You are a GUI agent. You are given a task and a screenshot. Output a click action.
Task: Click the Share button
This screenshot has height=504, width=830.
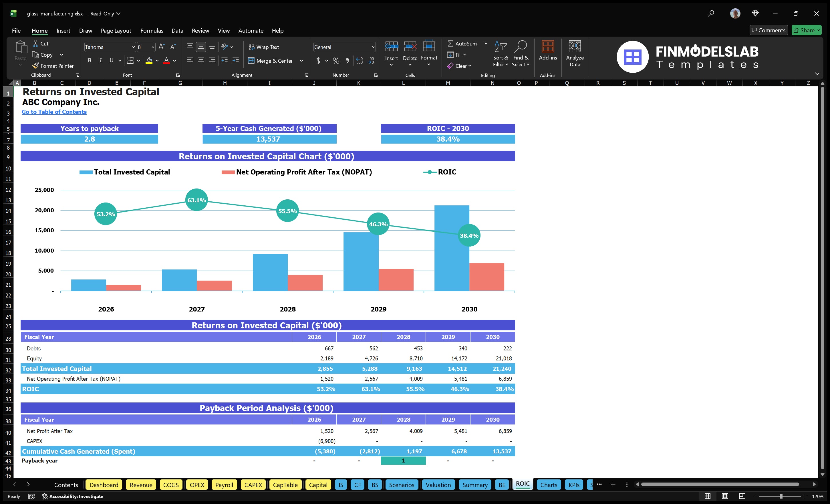point(806,30)
